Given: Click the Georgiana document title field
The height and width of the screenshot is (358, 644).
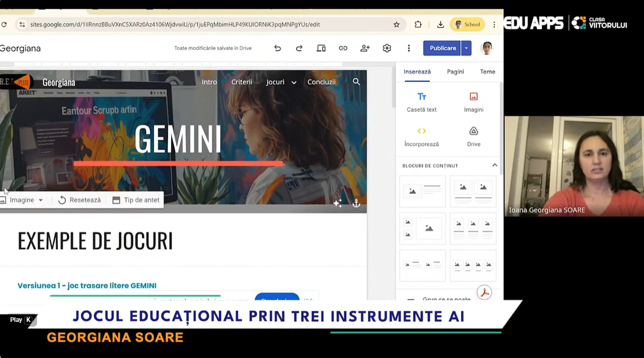Looking at the screenshot, I should pyautogui.click(x=20, y=49).
